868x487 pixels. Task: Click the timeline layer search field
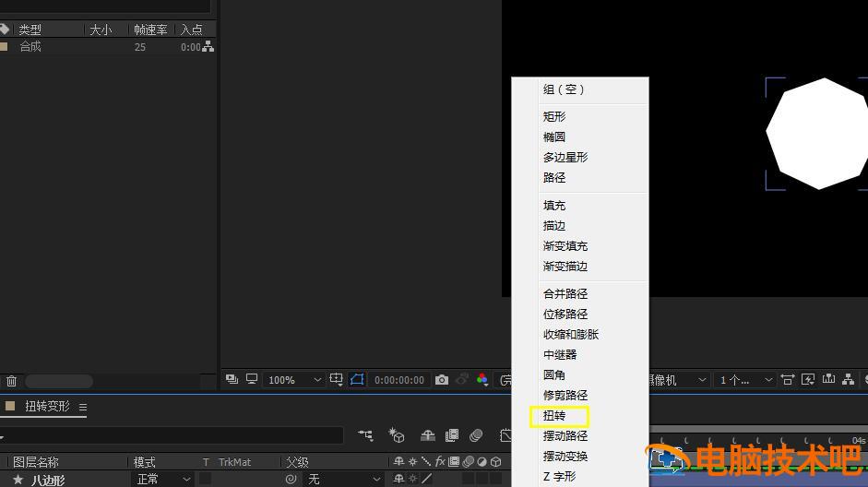click(x=175, y=435)
